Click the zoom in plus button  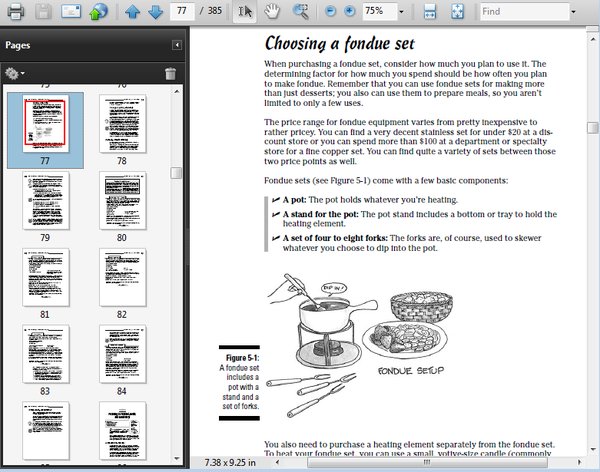pos(349,11)
